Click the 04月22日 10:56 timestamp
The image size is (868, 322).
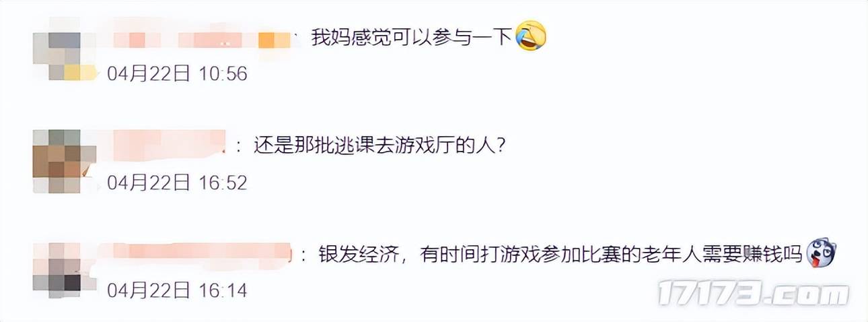pos(178,73)
